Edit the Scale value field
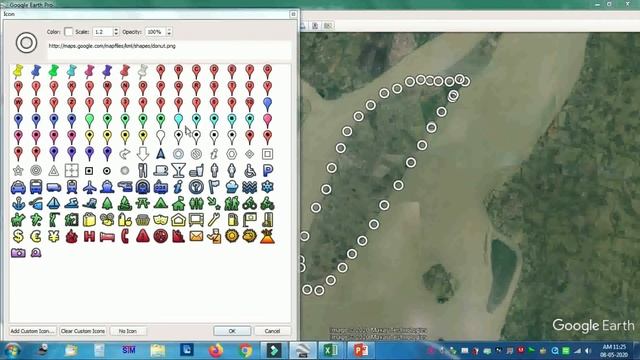This screenshot has height=360, width=640. (x=103, y=32)
